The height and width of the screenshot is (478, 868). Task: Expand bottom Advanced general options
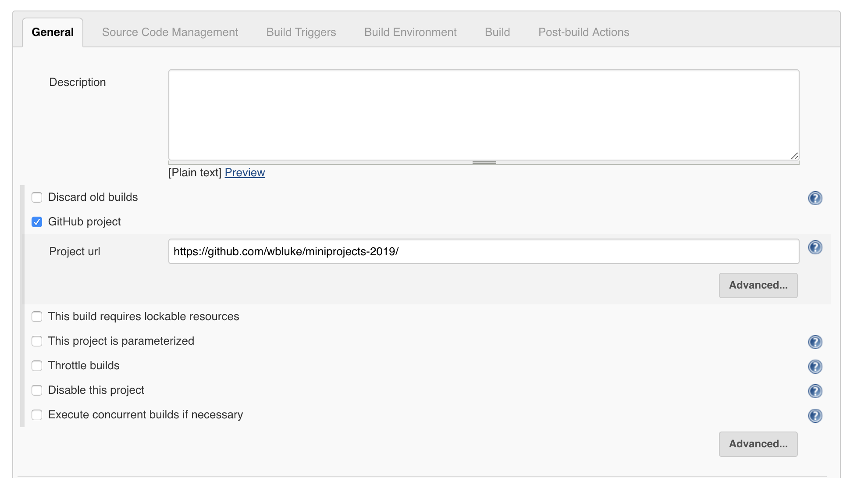758,444
